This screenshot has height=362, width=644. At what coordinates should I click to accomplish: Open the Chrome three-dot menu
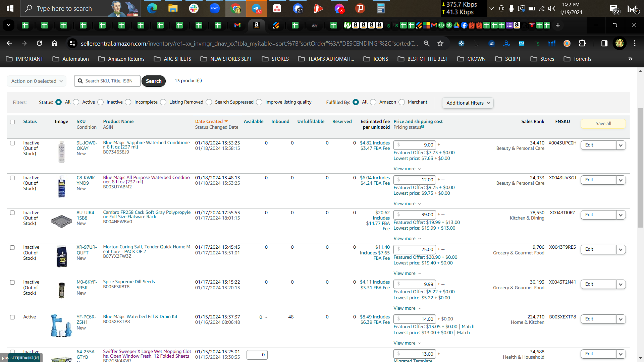[635, 43]
